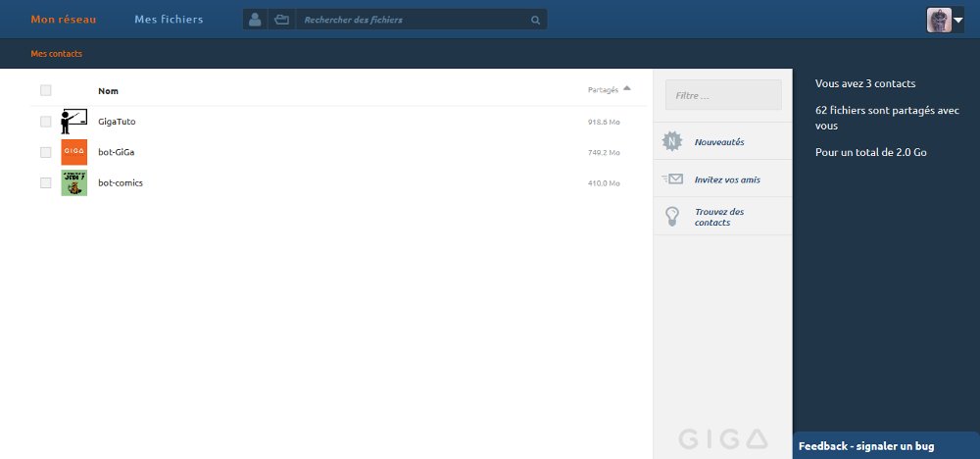Sort by the Partagés column header
The height and width of the screenshot is (459, 980).
coord(603,90)
